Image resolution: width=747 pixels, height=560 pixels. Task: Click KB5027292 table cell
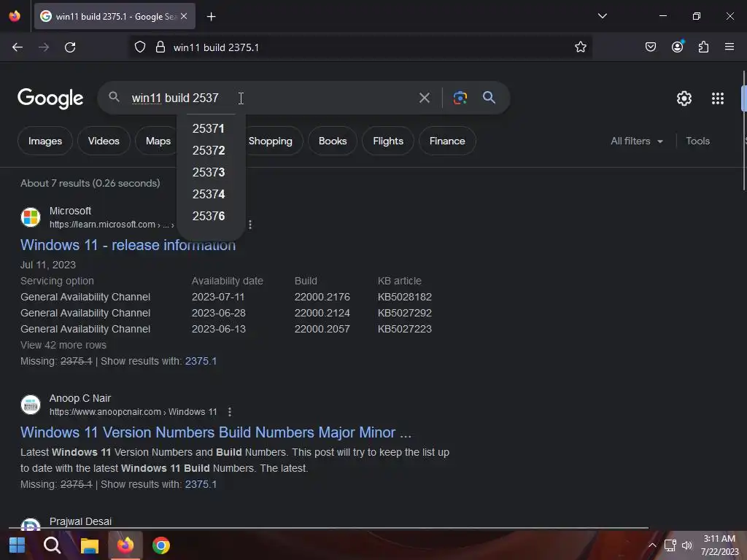pos(404,313)
